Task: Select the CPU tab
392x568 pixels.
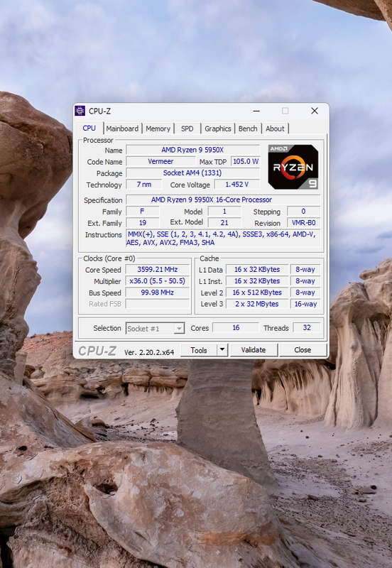Action: coord(89,129)
